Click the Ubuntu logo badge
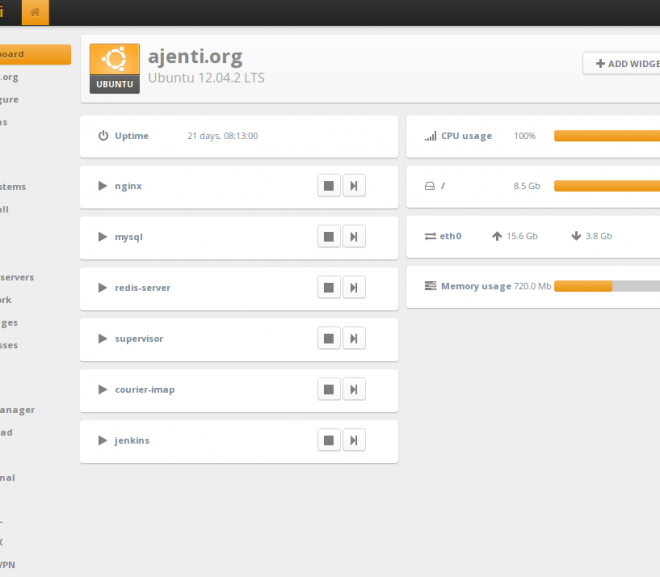This screenshot has height=577, width=660. 114,69
